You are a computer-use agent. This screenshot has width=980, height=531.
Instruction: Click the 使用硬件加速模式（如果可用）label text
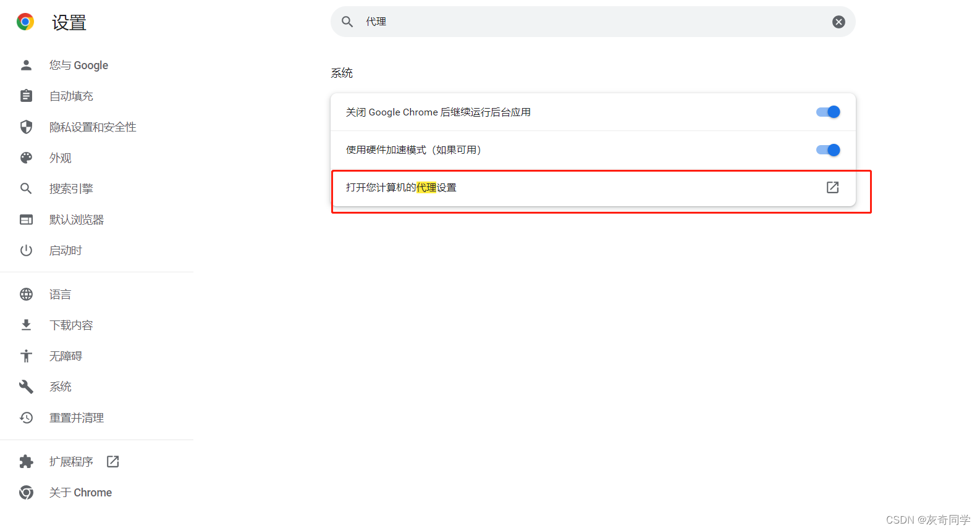click(x=413, y=150)
